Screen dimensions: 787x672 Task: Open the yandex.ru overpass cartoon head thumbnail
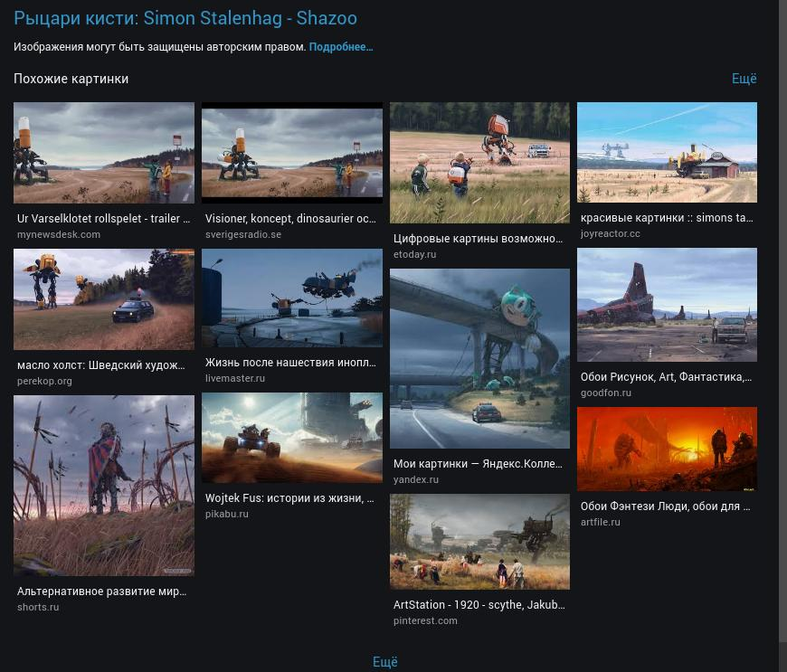coord(479,358)
